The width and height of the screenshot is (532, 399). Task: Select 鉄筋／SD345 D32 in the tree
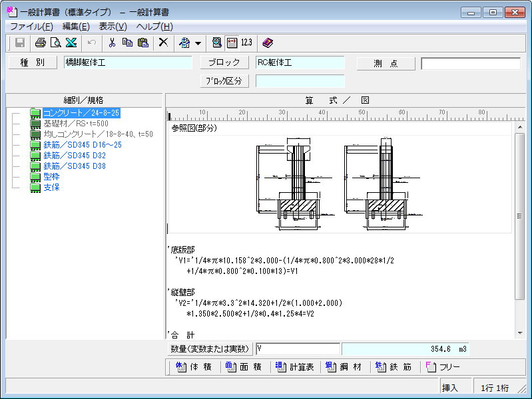(74, 156)
